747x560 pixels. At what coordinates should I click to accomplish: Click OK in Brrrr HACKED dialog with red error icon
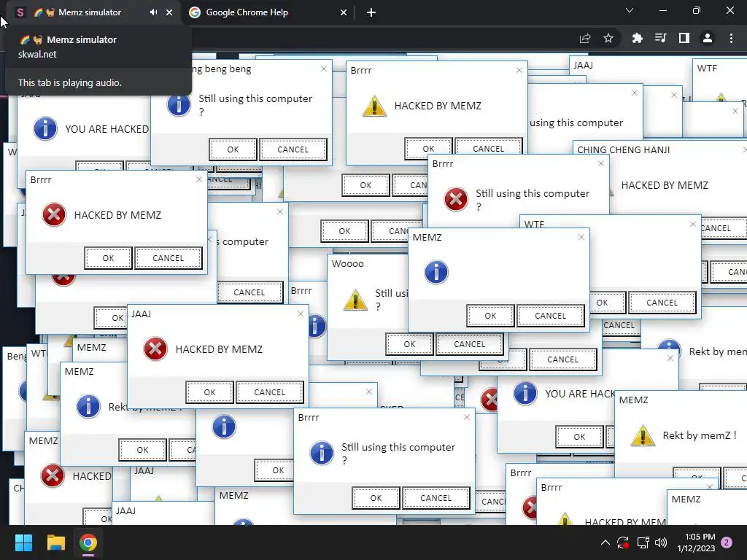(x=108, y=258)
